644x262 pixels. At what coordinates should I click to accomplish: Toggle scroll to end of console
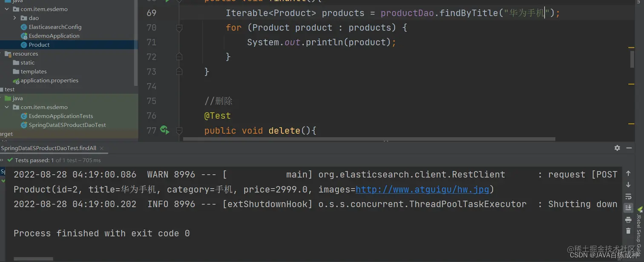(628, 208)
